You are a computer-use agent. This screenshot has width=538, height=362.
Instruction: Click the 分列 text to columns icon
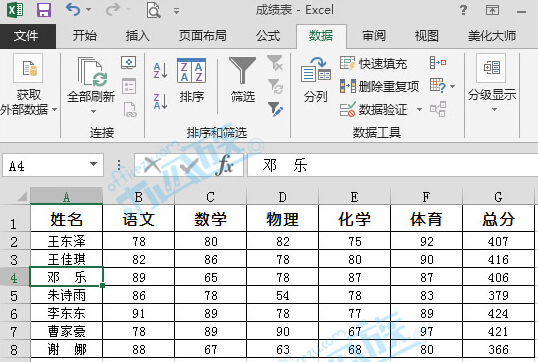click(316, 80)
